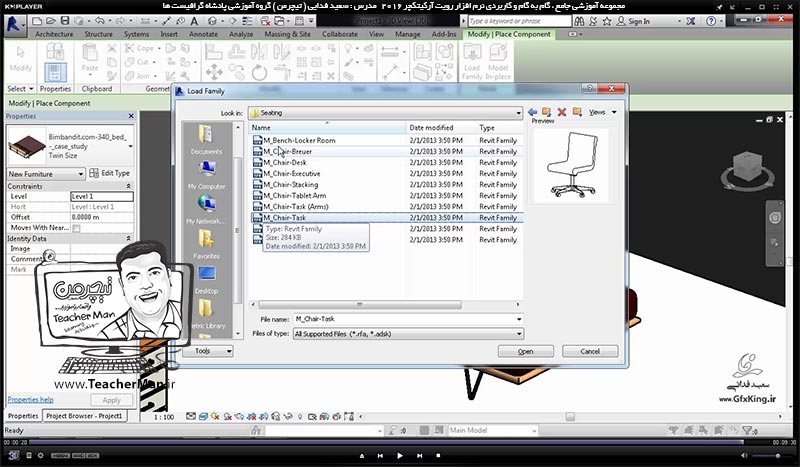Click the blue Back arrow in Load Family dialog
Screen dimensions: 800x467
(x=532, y=112)
